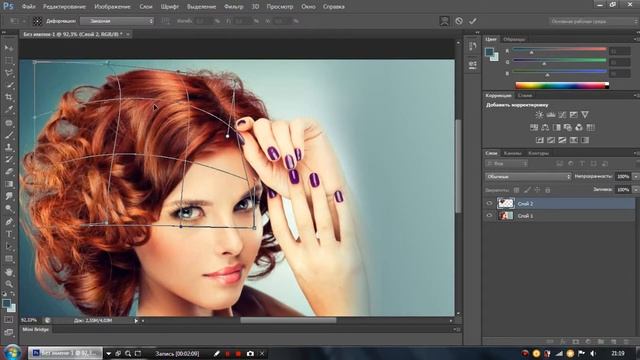Click the foreground color swatch in toolbox
The height and width of the screenshot is (360, 640).
[6, 303]
